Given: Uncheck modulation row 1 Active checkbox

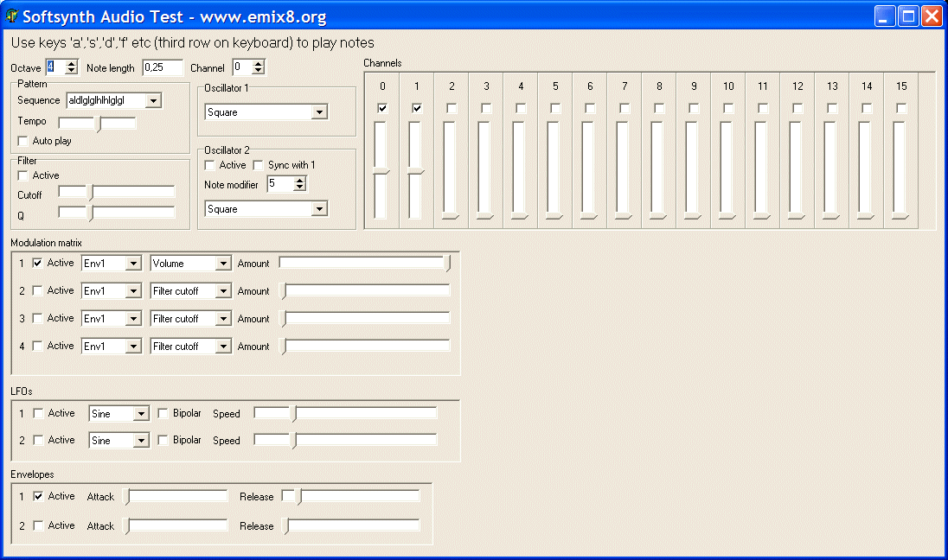Looking at the screenshot, I should click(37, 263).
